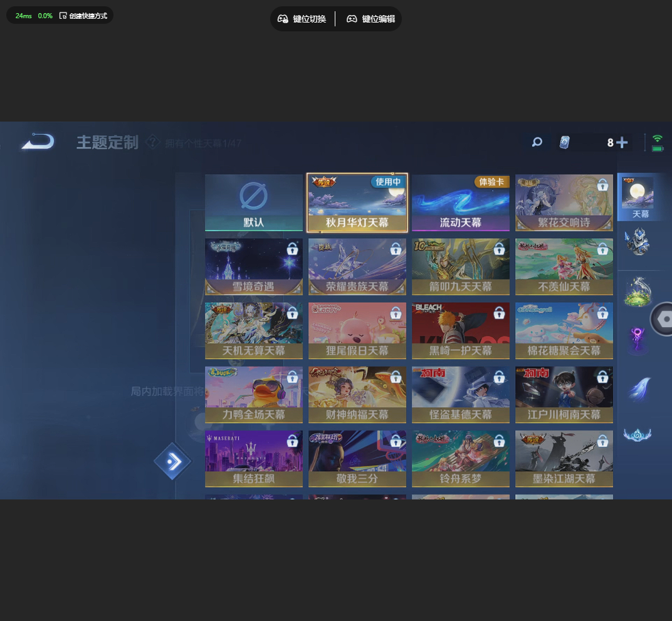
Task: Open the blue feather wing sidebar icon
Action: (x=639, y=388)
